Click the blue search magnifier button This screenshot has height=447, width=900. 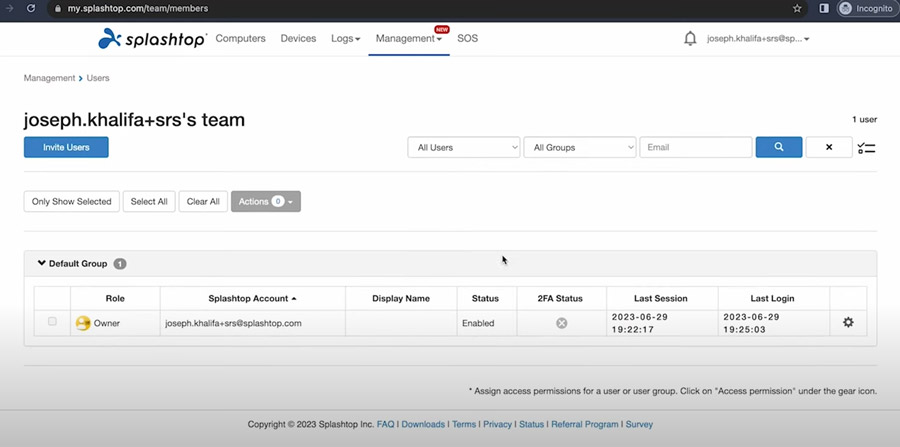(x=779, y=147)
